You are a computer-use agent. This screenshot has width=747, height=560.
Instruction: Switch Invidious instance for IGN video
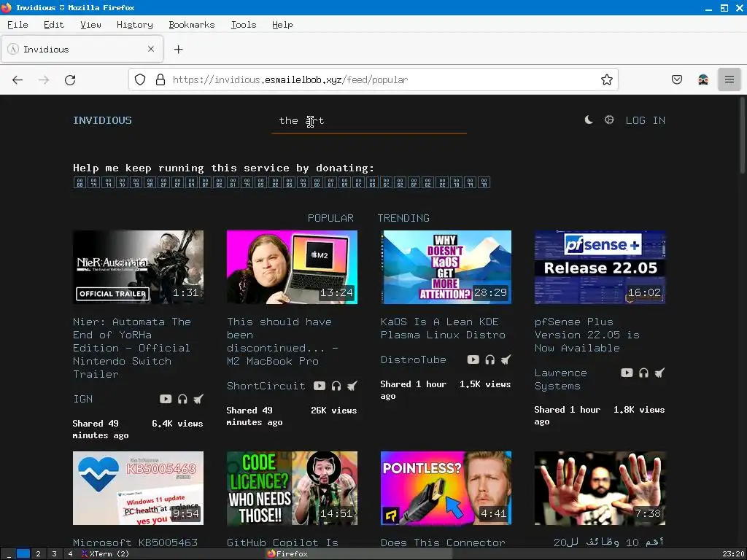[x=198, y=399]
